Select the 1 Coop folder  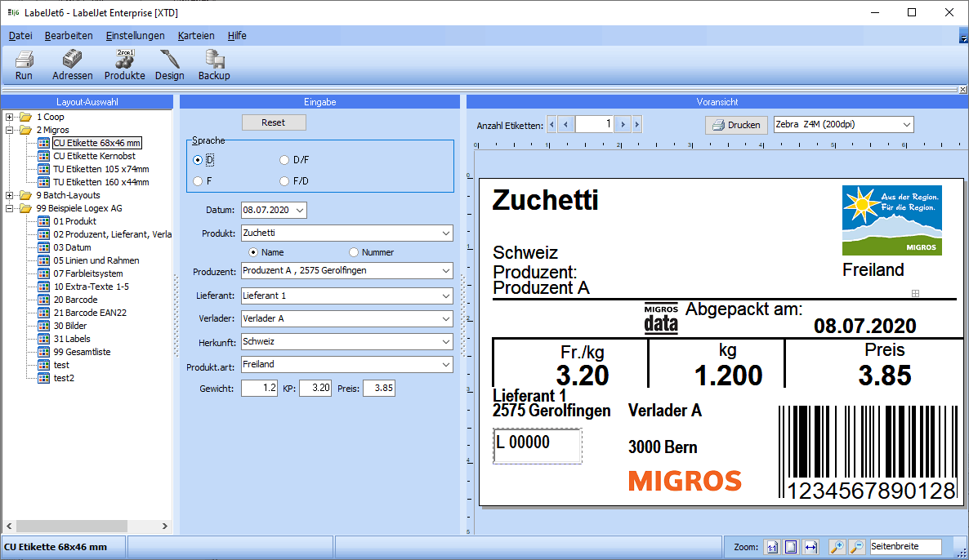pyautogui.click(x=50, y=117)
